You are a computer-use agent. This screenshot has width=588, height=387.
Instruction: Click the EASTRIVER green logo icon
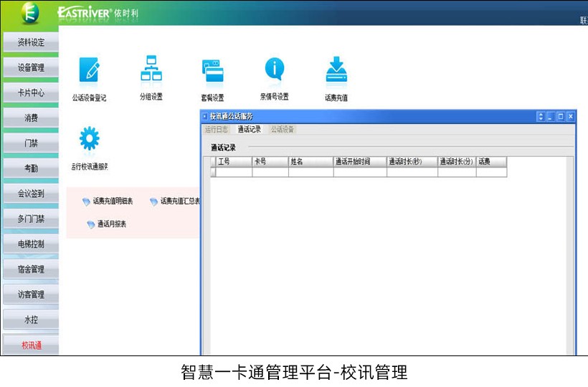click(x=29, y=12)
